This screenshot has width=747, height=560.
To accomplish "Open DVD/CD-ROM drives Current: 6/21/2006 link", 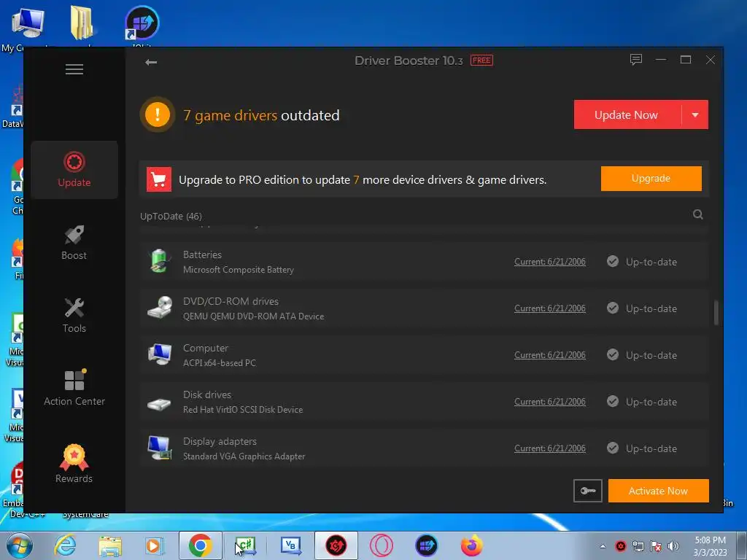I will tap(550, 308).
